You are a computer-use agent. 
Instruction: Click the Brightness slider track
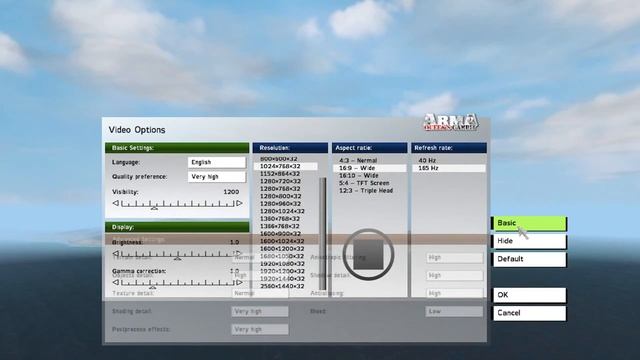point(178,254)
